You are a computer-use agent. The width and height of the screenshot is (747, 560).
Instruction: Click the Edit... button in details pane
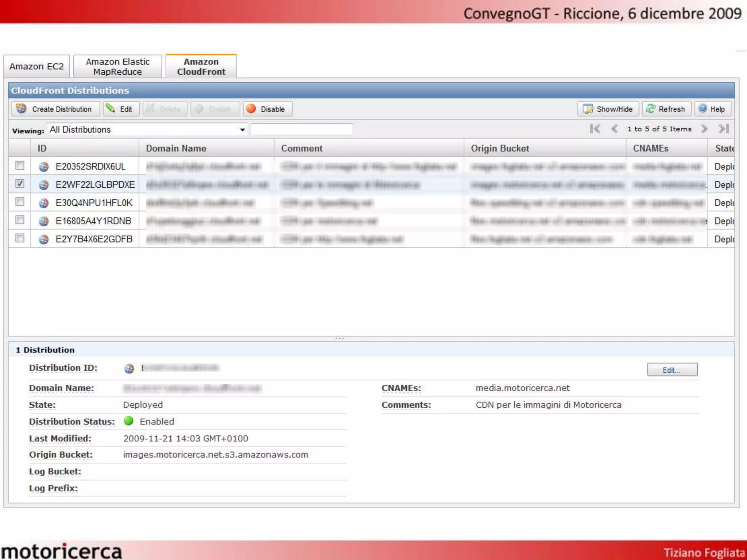pos(672,370)
